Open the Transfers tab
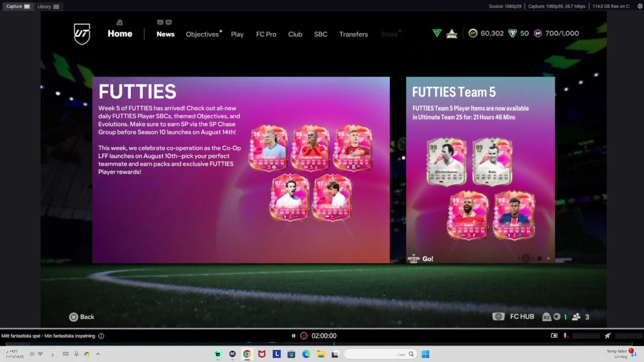The image size is (644, 362). click(x=354, y=34)
